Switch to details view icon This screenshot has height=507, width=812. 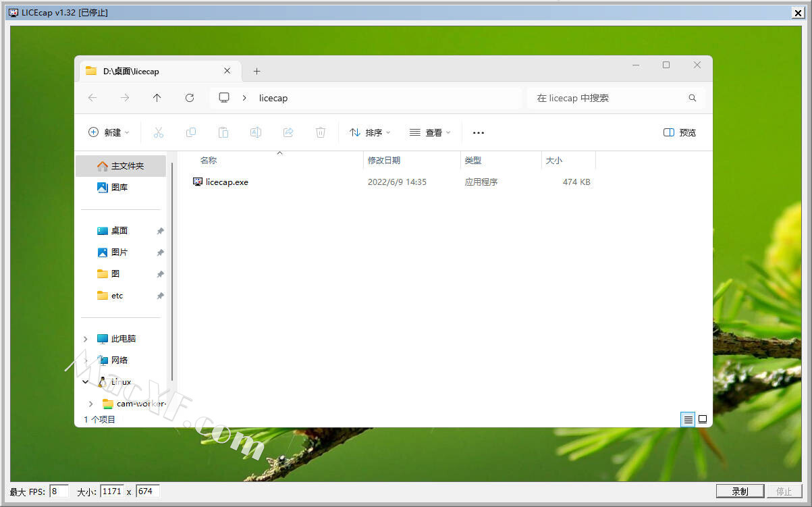[x=688, y=419]
